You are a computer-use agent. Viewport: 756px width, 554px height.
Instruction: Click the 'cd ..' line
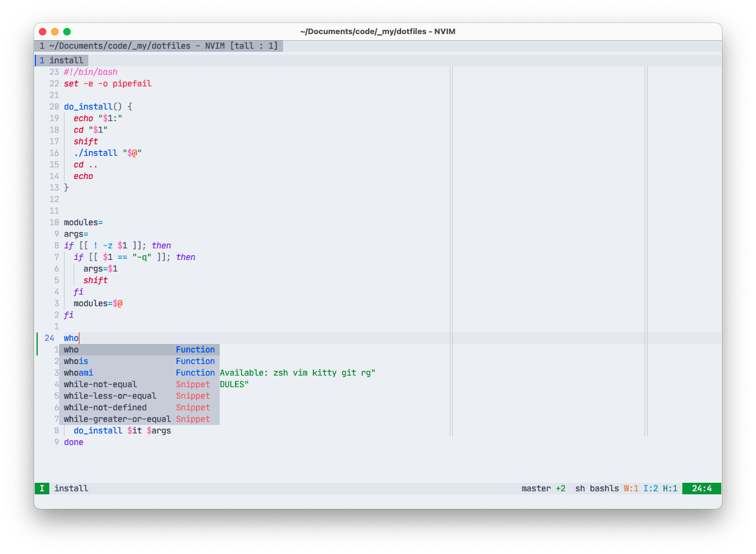pos(86,164)
